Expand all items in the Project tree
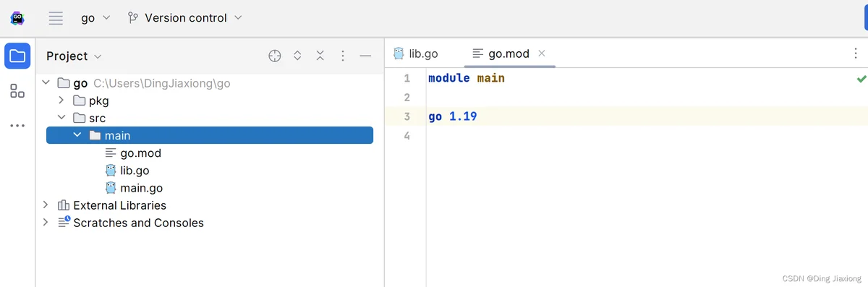 coord(297,56)
